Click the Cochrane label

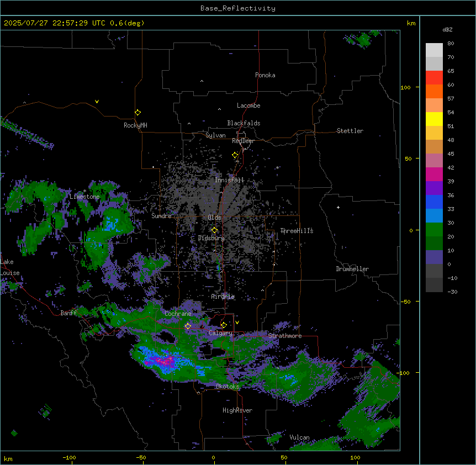(178, 314)
